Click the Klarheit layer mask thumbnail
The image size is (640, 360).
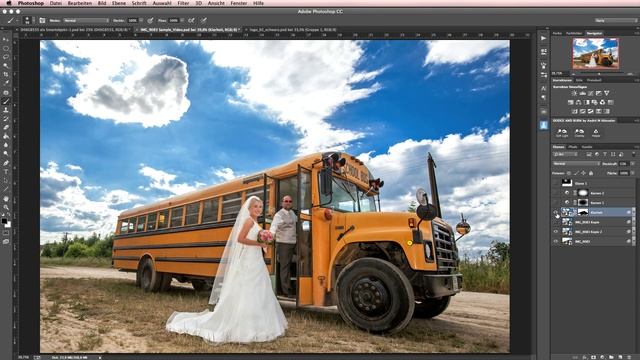click(583, 212)
